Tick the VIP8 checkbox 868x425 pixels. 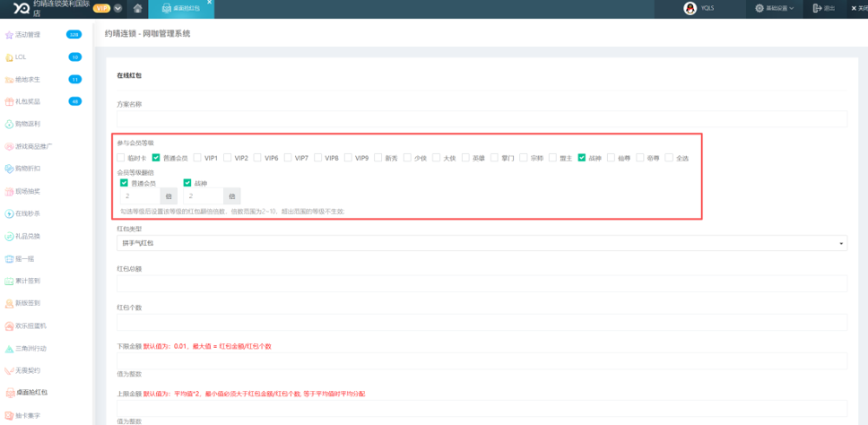[317, 158]
